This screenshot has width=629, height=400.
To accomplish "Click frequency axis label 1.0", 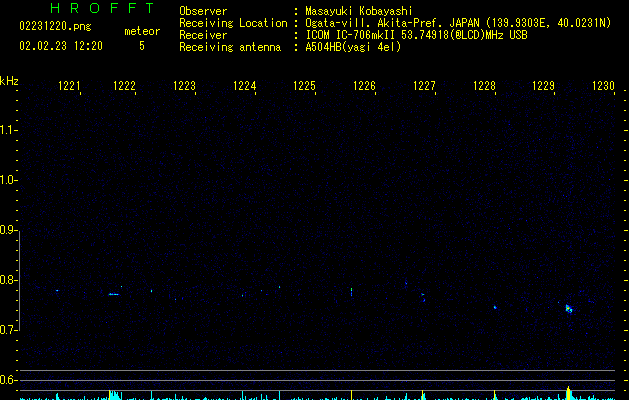I will 8,179.
